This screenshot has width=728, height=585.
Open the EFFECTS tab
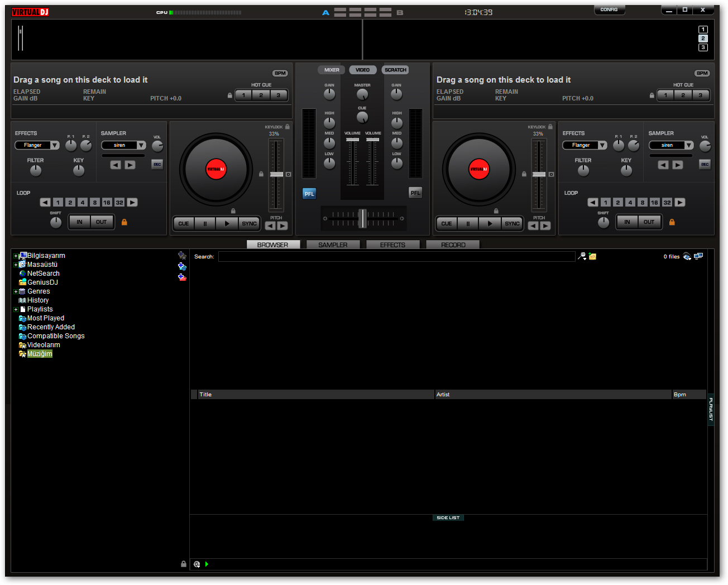pos(392,244)
